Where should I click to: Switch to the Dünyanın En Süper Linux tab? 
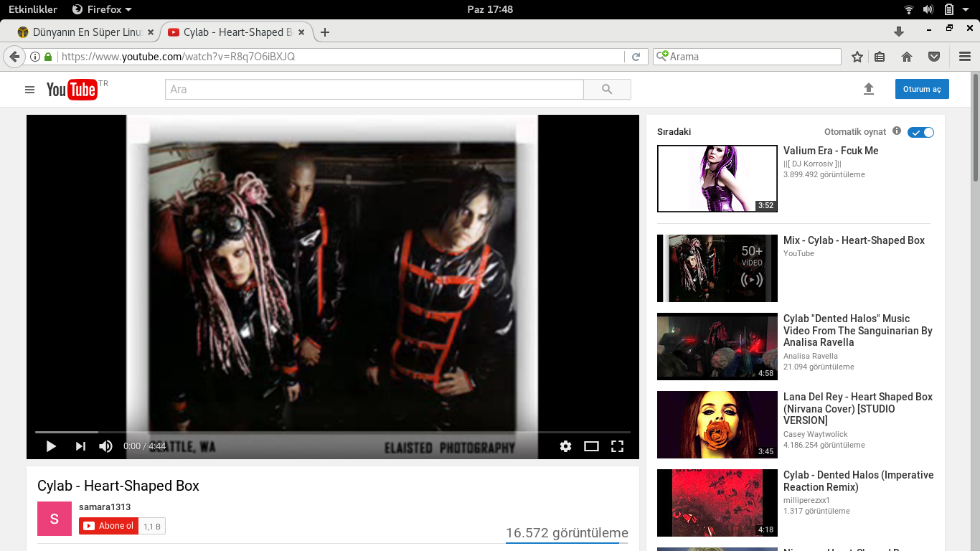tap(85, 32)
